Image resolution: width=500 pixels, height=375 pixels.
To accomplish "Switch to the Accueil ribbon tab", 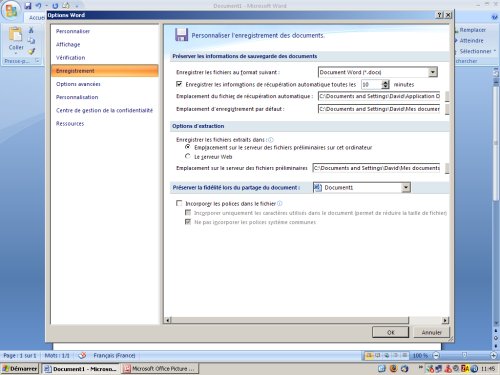I will (x=36, y=17).
